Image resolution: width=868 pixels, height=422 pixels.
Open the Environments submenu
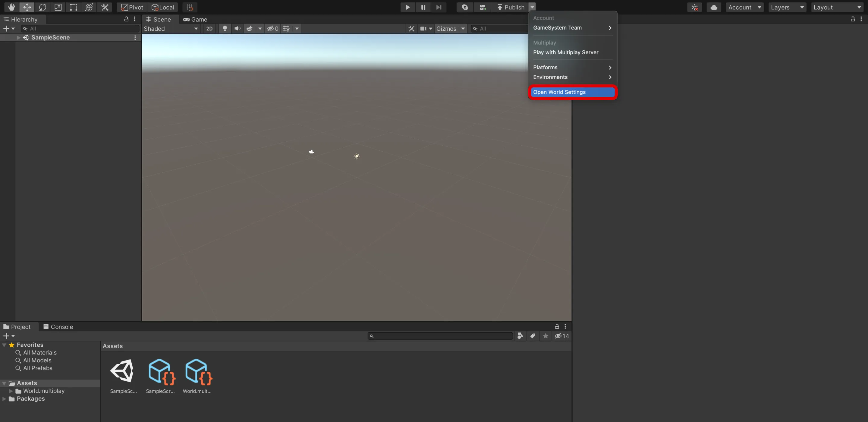coord(573,77)
